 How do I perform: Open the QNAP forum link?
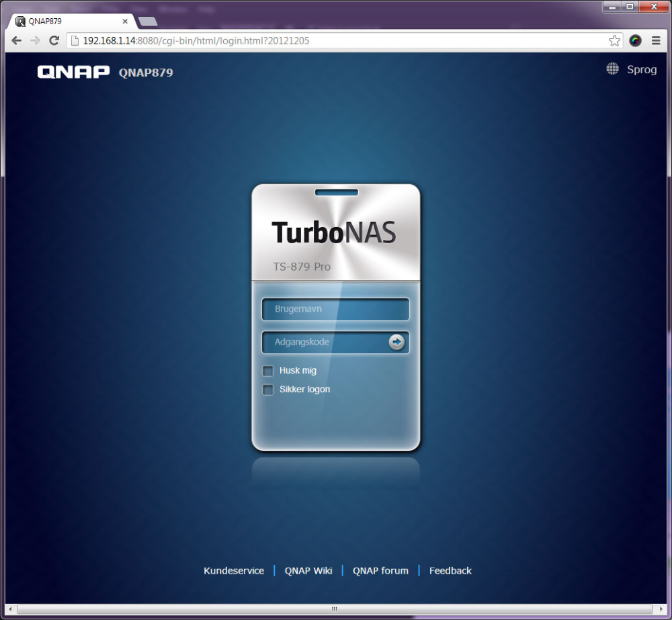click(x=380, y=571)
